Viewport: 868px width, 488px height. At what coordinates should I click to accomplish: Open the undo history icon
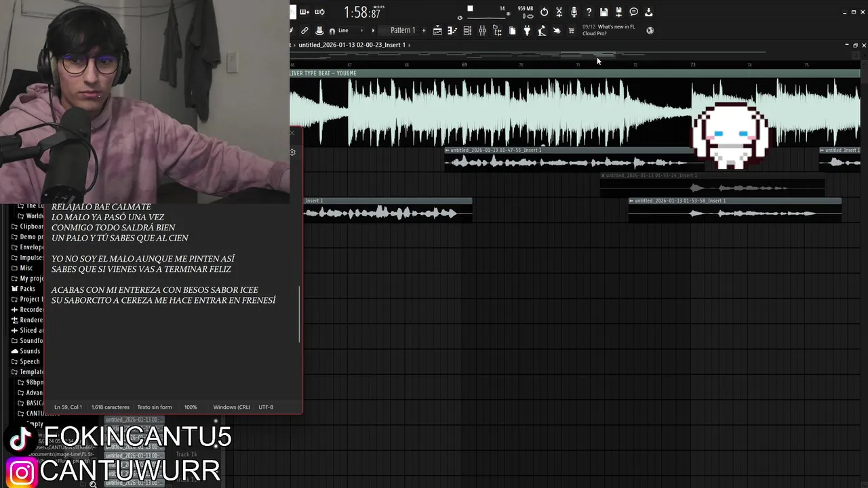(545, 12)
